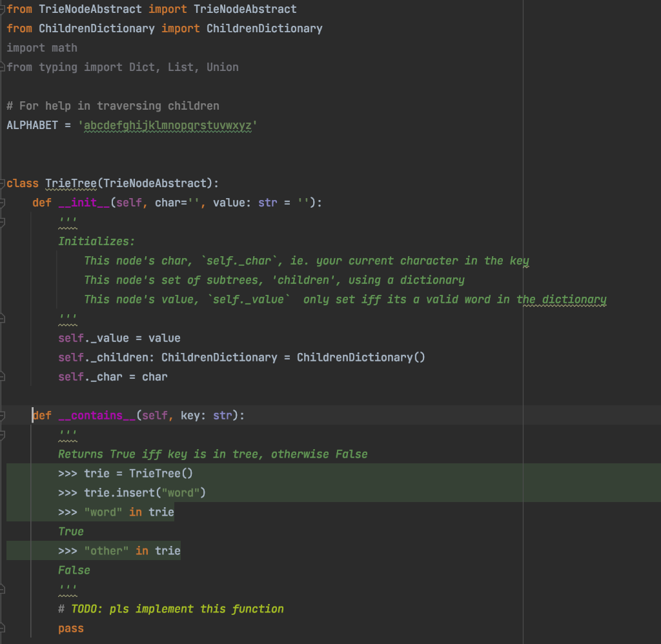Viewport: 661px width, 644px height.
Task: Click the doctest result 'True'
Action: click(71, 532)
